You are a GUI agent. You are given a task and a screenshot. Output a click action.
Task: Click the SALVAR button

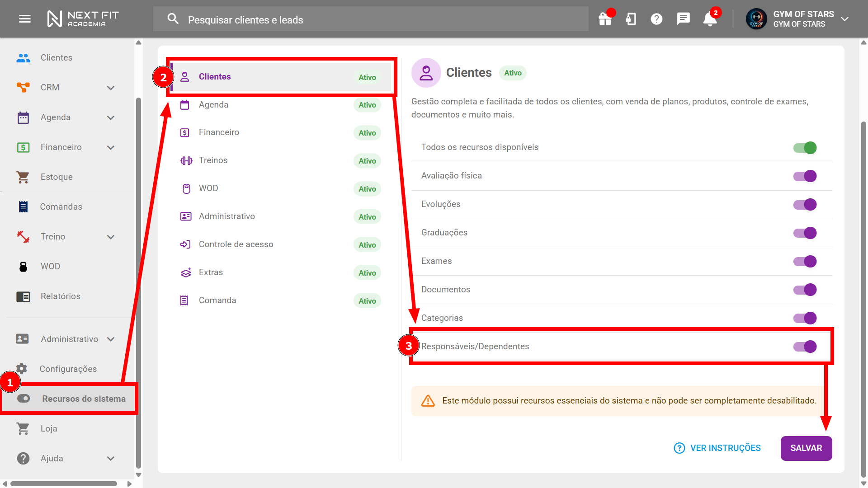pos(806,448)
